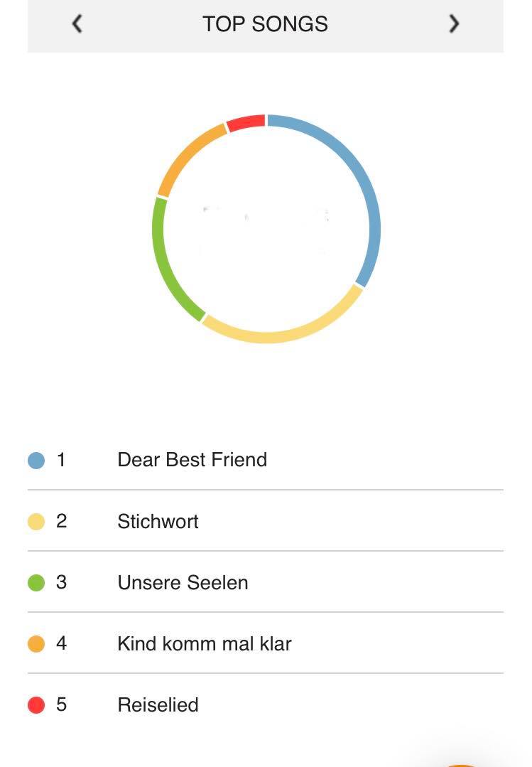The width and height of the screenshot is (532, 767).
Task: Select the yellow segment of the donut chart
Action: (x=288, y=333)
